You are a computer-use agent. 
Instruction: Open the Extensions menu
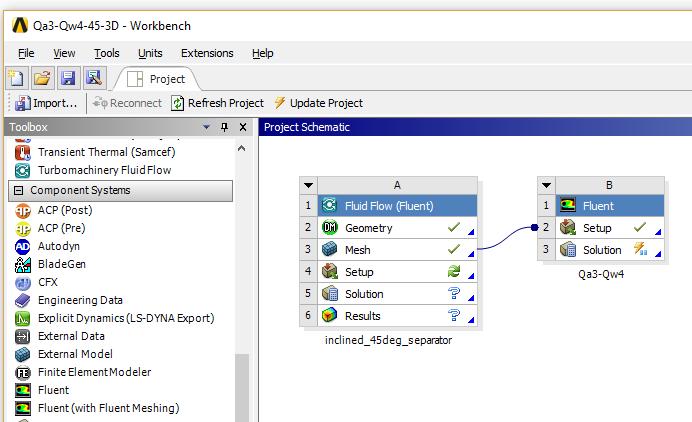[207, 53]
